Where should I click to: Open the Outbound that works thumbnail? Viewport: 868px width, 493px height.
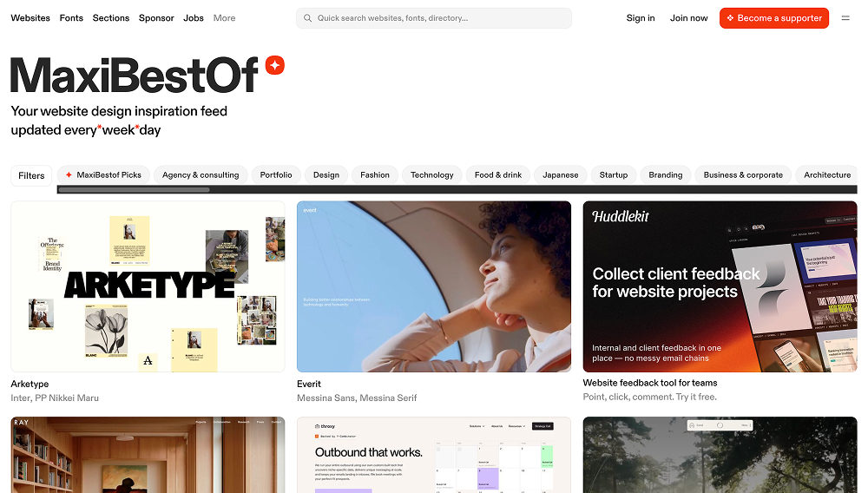click(433, 455)
